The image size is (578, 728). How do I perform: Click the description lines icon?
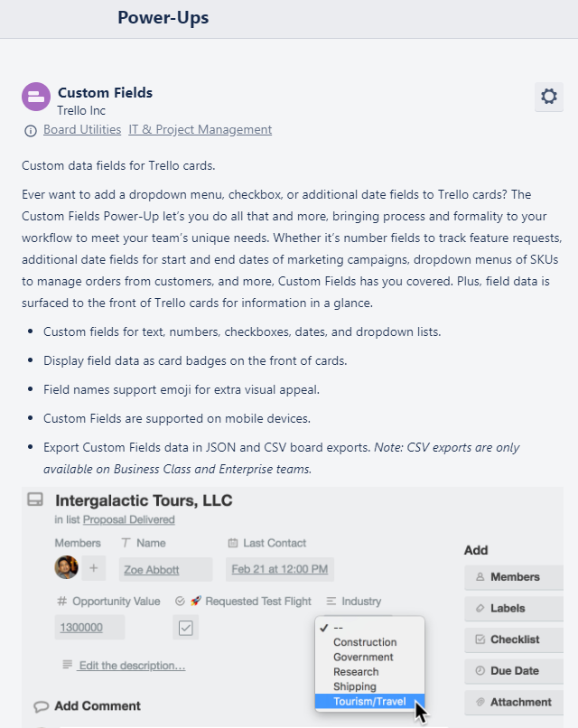point(67,665)
